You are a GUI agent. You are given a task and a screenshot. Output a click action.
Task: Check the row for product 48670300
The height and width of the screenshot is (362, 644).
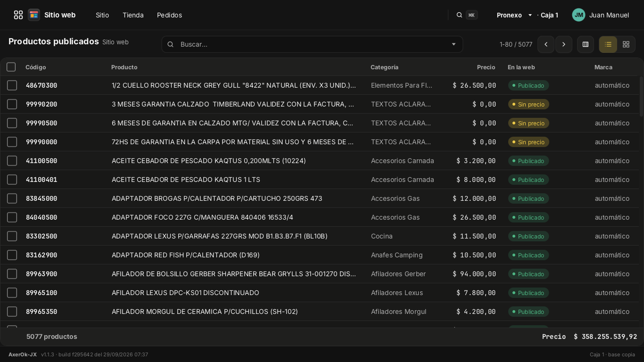tap(12, 85)
